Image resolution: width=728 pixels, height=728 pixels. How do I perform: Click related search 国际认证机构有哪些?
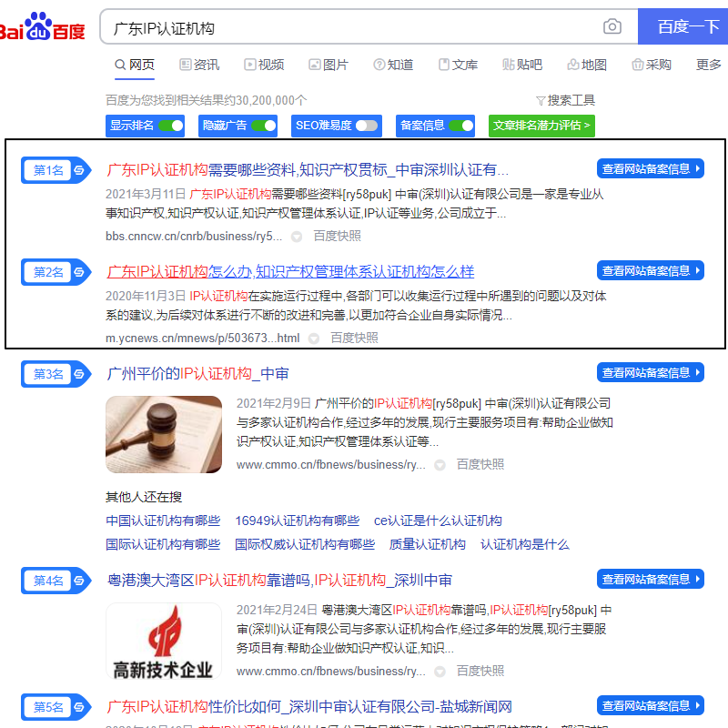tap(163, 544)
